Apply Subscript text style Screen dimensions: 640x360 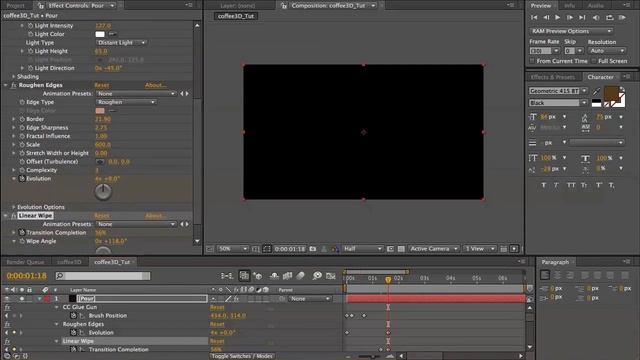pyautogui.click(x=611, y=185)
